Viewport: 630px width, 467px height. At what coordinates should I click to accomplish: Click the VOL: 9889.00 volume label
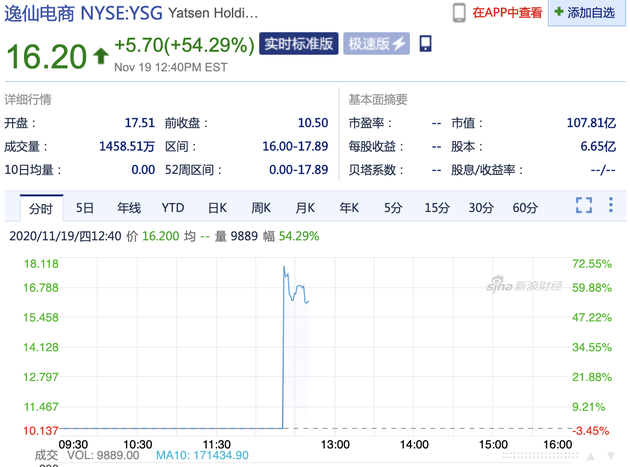(103, 455)
